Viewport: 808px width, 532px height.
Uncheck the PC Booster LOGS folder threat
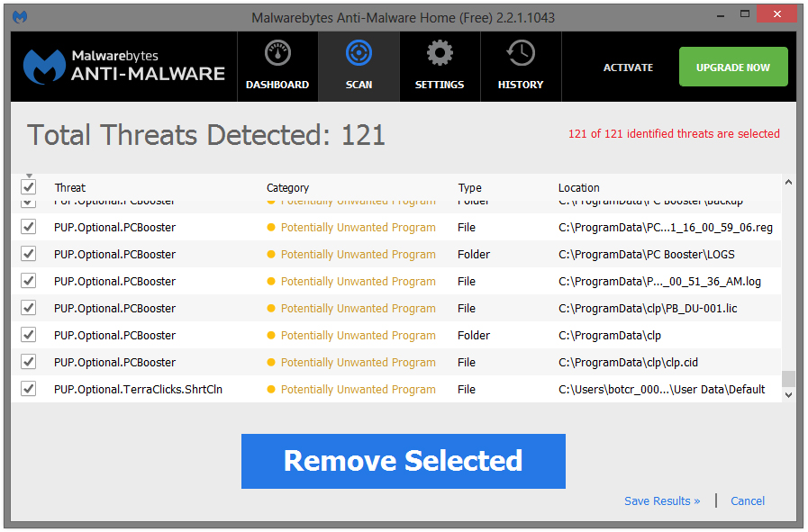pyautogui.click(x=28, y=254)
